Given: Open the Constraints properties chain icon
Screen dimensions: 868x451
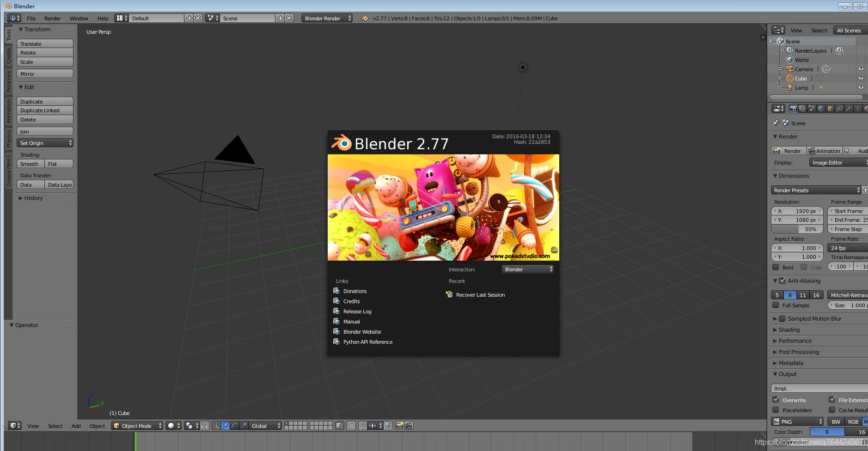Looking at the screenshot, I should 839,109.
